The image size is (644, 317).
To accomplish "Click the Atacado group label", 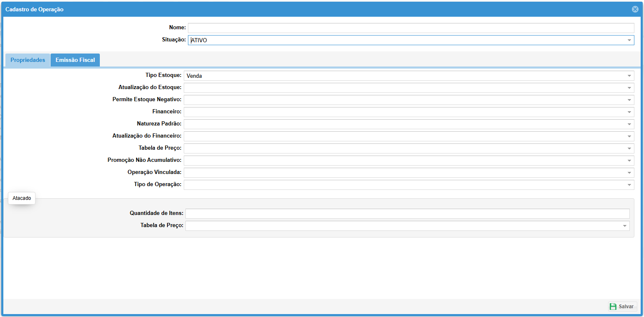I will pyautogui.click(x=22, y=198).
